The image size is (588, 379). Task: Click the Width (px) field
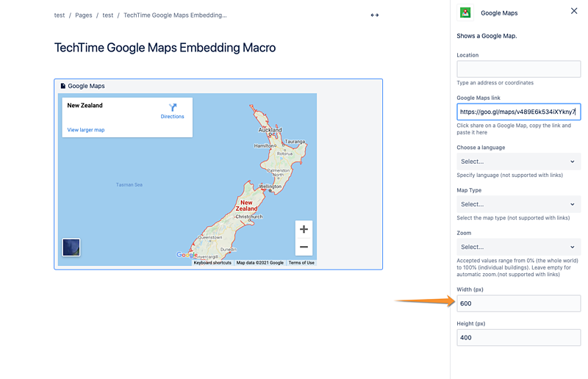click(519, 303)
